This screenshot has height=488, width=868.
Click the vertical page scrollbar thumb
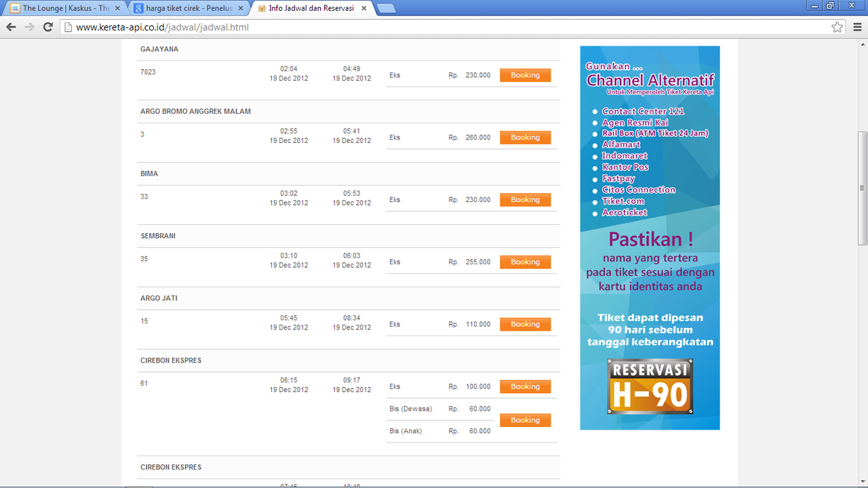click(862, 188)
